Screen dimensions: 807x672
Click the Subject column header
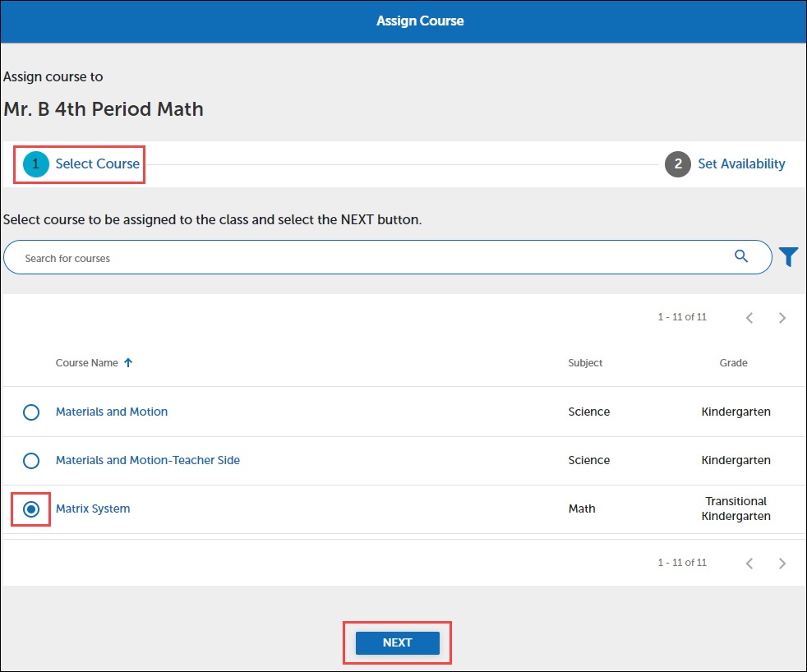[585, 362]
